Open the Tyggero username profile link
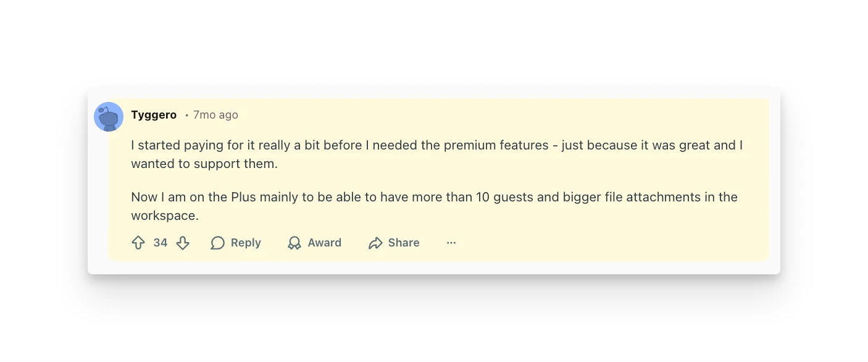This screenshot has height=362, width=868. point(154,115)
